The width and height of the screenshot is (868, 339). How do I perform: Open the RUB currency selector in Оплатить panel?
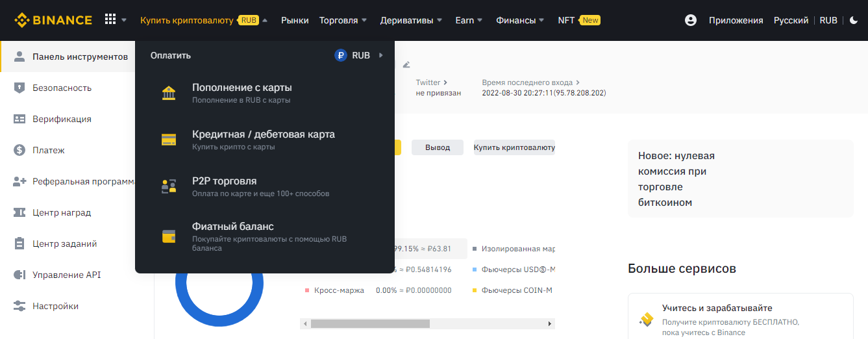(x=359, y=55)
